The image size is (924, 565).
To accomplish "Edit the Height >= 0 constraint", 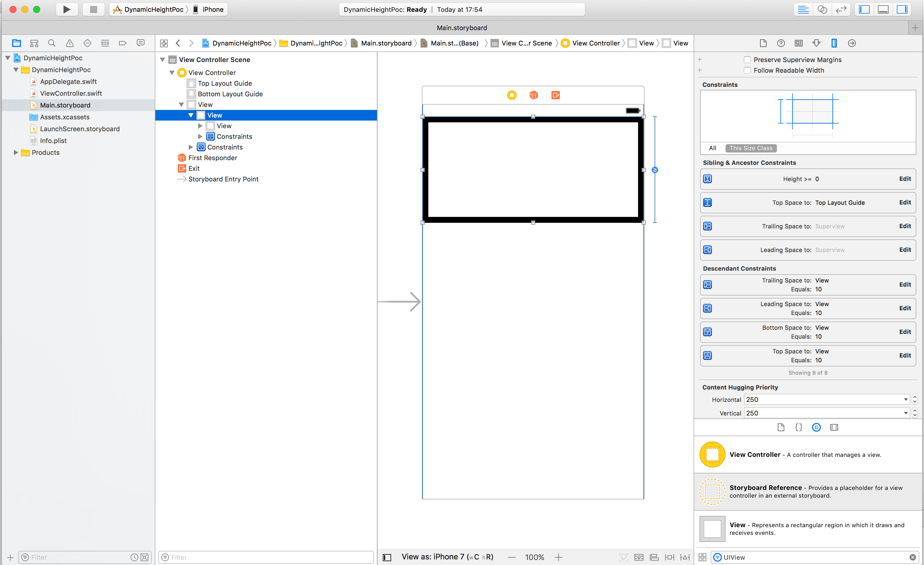I will [905, 178].
